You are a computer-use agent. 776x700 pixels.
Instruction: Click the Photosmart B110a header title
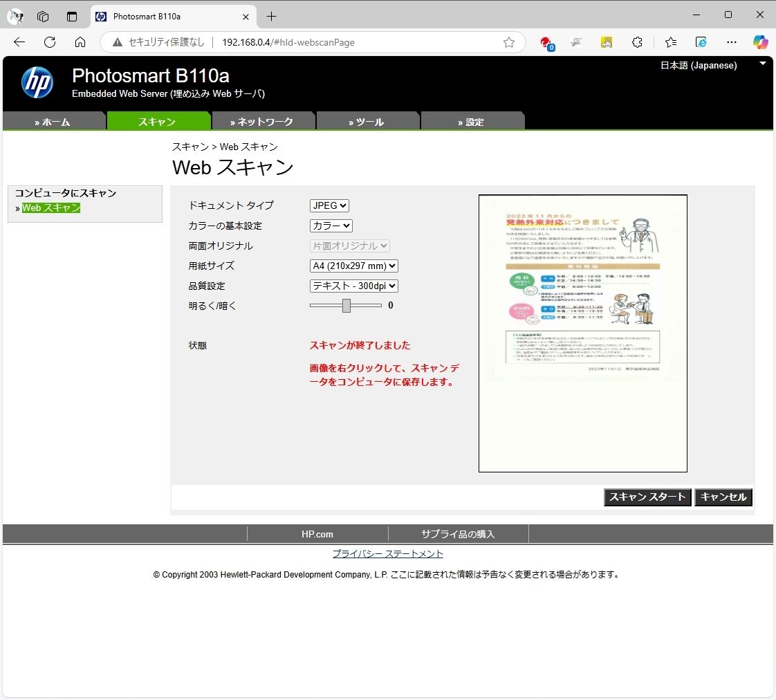(x=151, y=76)
